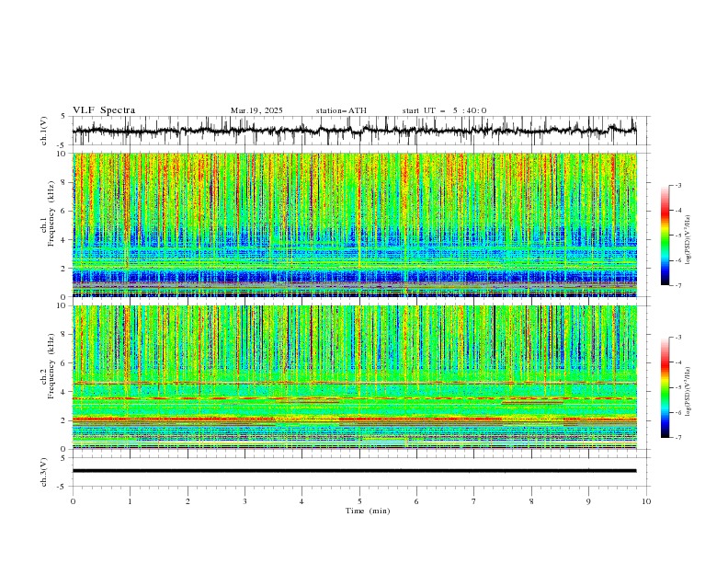This screenshot has height=563, width=728.
Task: Click the '-3' label on ch.2 colorbar
Action: [678, 338]
